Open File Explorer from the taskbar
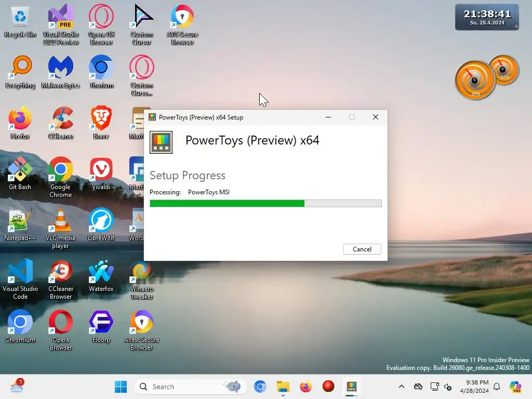The height and width of the screenshot is (399, 532). (283, 387)
